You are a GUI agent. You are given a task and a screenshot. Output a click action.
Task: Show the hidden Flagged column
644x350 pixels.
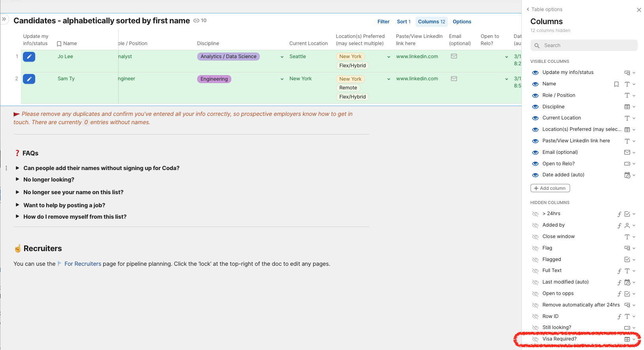click(535, 260)
